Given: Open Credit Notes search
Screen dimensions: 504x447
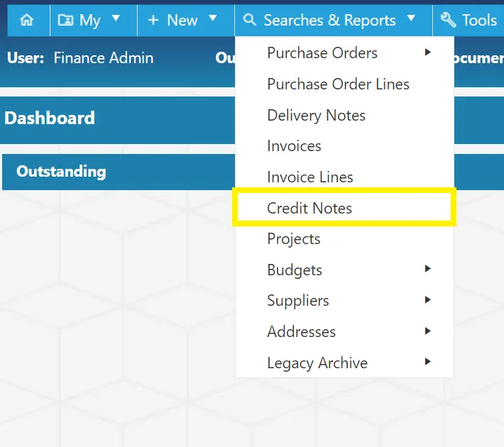Looking at the screenshot, I should tap(344, 208).
